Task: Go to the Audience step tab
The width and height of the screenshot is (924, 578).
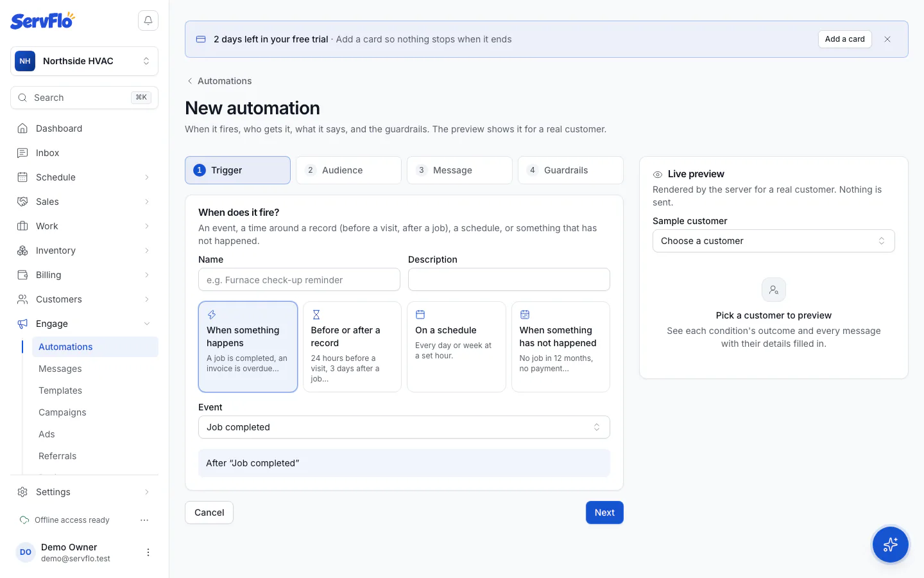Action: tap(348, 170)
